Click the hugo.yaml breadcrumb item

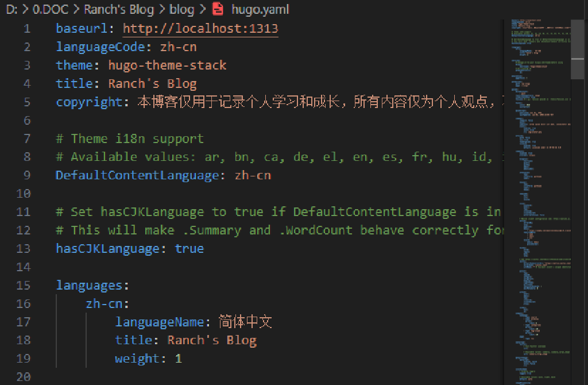click(260, 9)
